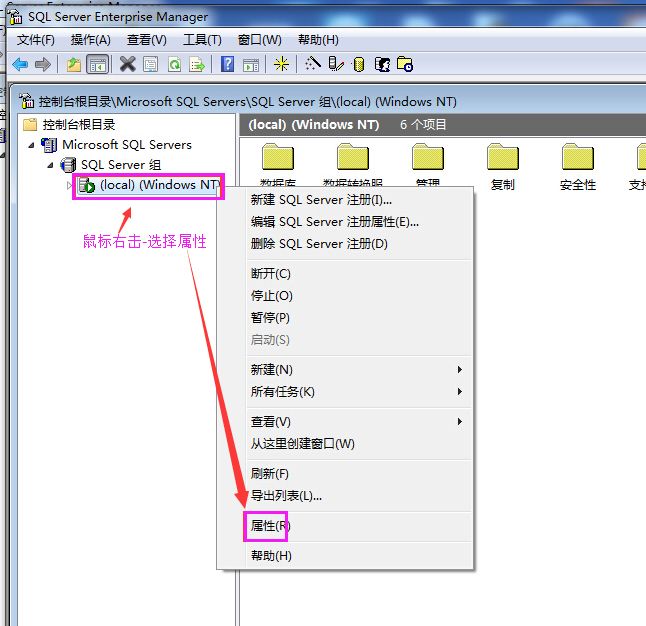Click the blue Help question mark icon
Viewport: 646px width, 626px height.
pos(227,64)
